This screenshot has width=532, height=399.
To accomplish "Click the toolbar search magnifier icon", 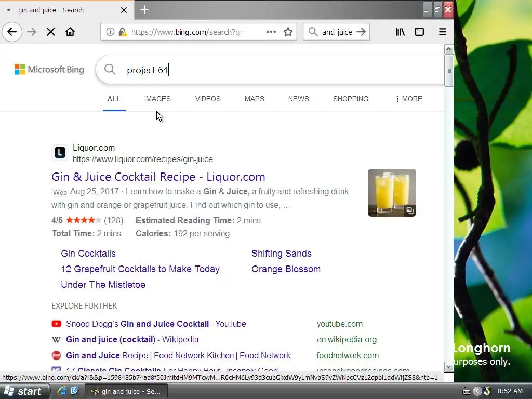I will 313,32.
